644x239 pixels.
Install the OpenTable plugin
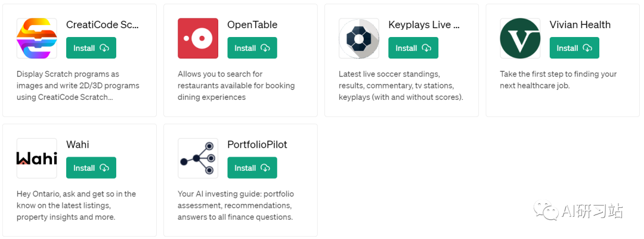252,48
